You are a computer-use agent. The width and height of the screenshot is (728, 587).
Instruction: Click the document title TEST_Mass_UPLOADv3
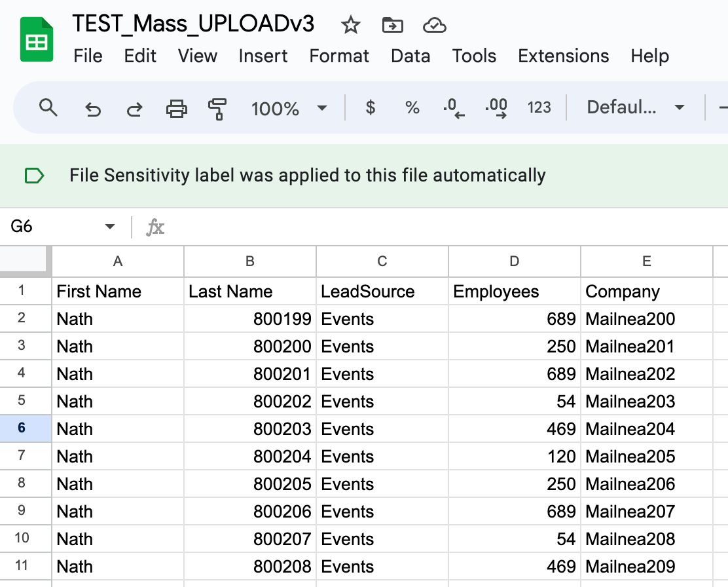click(x=193, y=24)
